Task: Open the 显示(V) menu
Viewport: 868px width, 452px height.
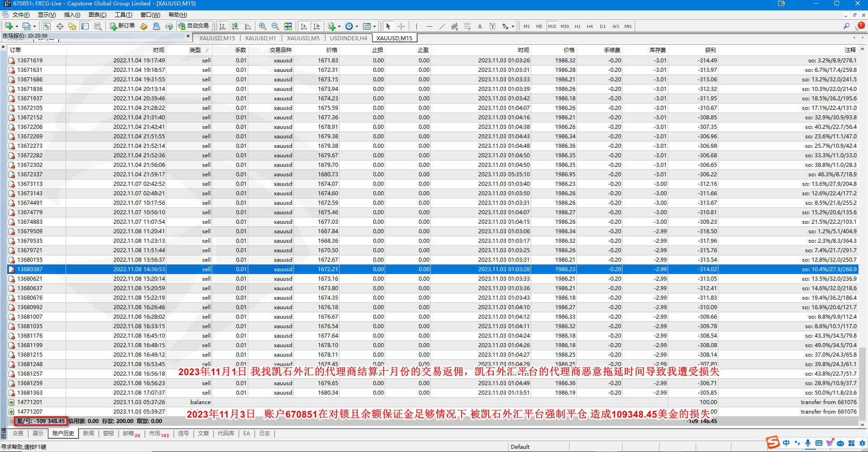Action: (x=47, y=15)
